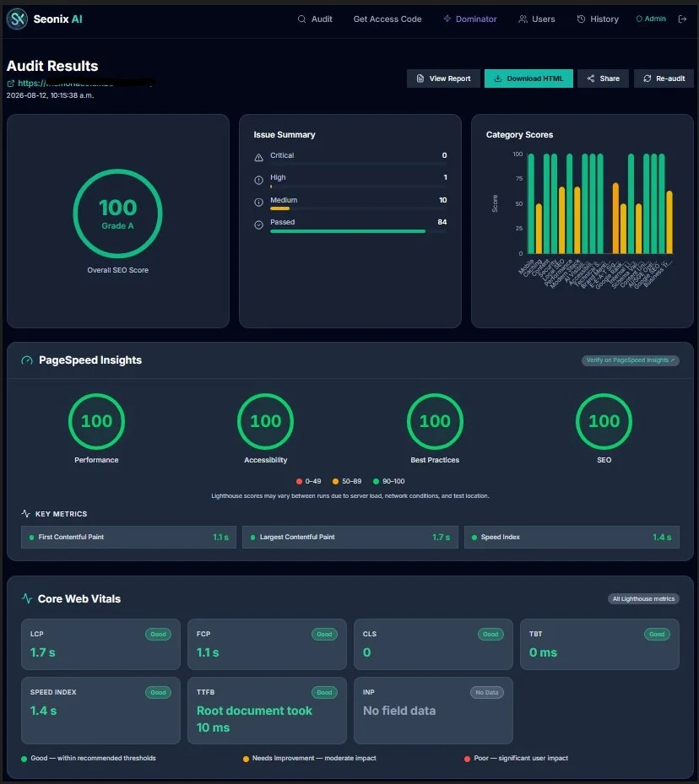Click the audit timestamp text

50,95
